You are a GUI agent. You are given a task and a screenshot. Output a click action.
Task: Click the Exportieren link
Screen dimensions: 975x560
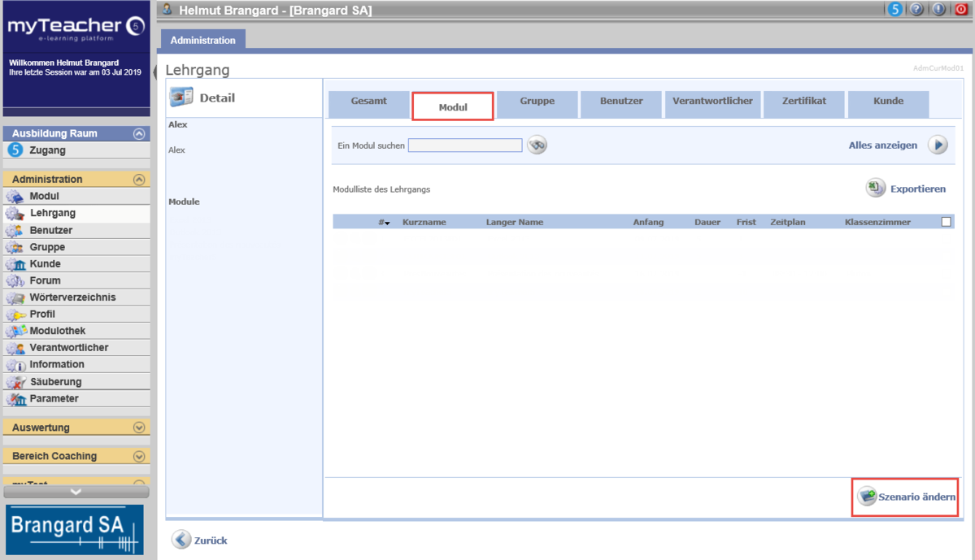pos(917,189)
